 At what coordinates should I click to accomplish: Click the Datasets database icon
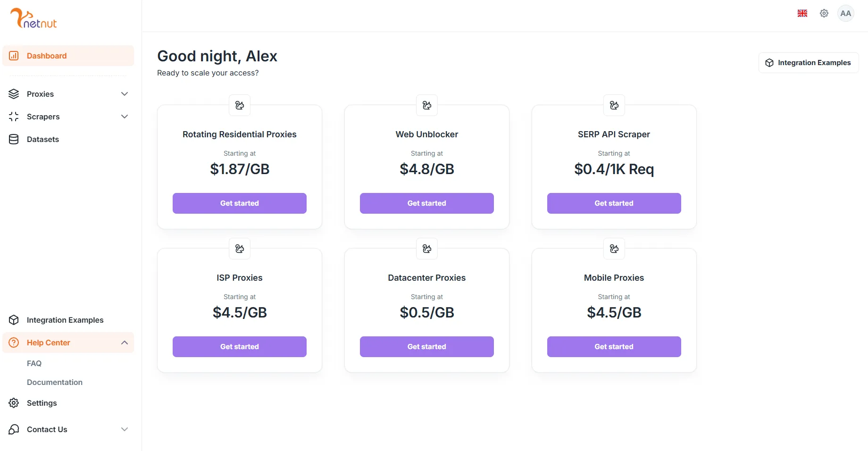pos(14,139)
